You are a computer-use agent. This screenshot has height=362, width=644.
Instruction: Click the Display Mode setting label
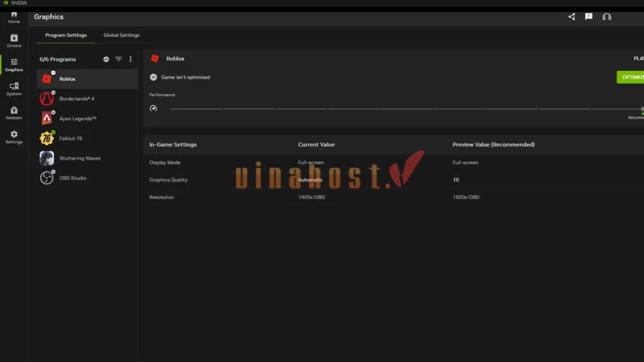[165, 163]
